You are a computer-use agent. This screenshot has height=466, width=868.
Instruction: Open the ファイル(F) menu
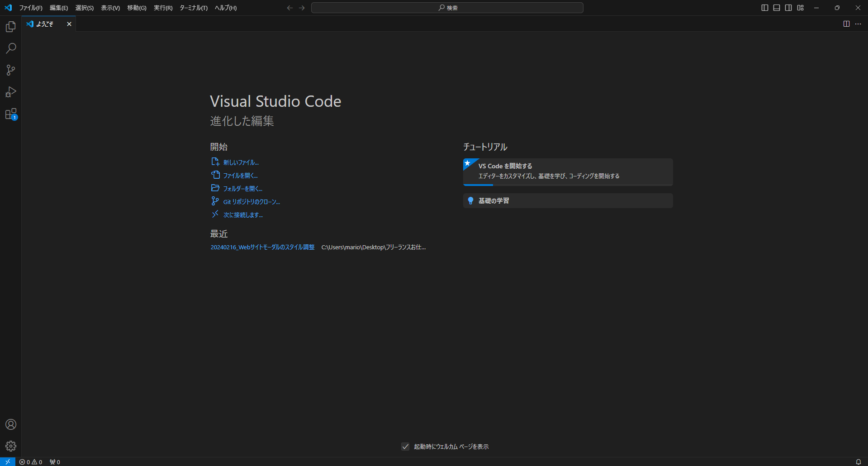click(31, 8)
